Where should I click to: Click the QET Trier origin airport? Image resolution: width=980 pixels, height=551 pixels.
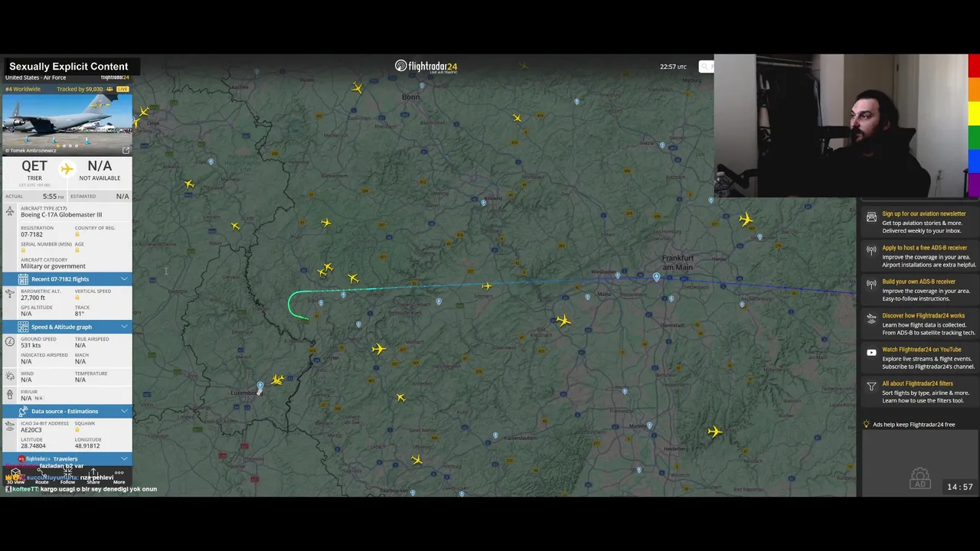34,171
